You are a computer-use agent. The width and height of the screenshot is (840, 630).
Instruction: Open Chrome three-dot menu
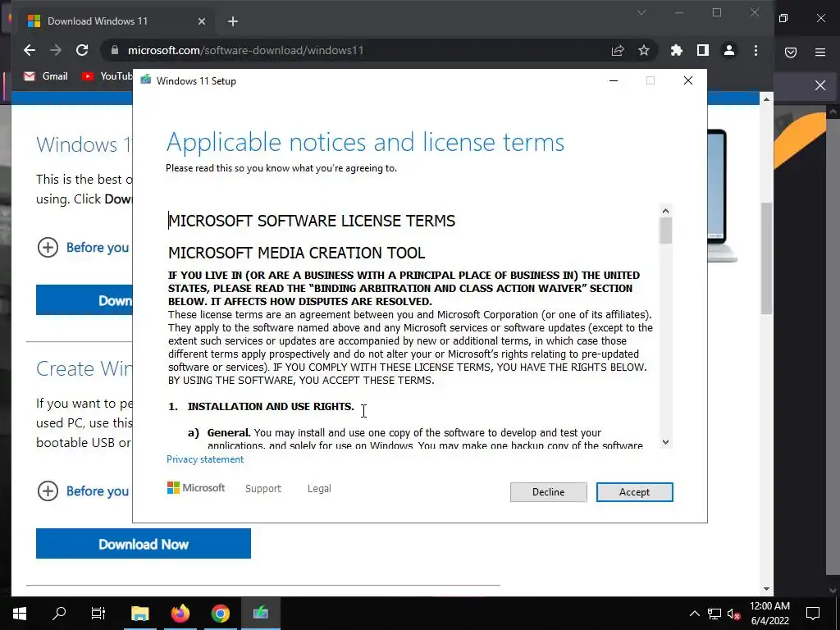756,50
